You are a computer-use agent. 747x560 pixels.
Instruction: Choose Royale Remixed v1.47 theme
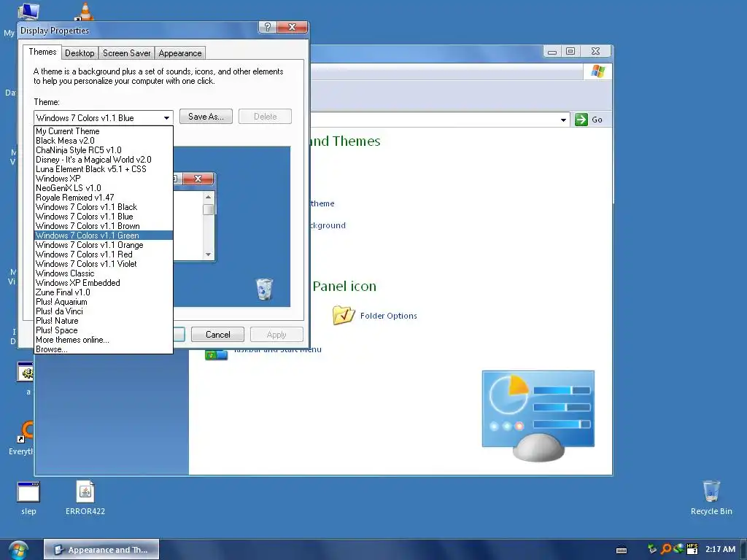coord(104,198)
